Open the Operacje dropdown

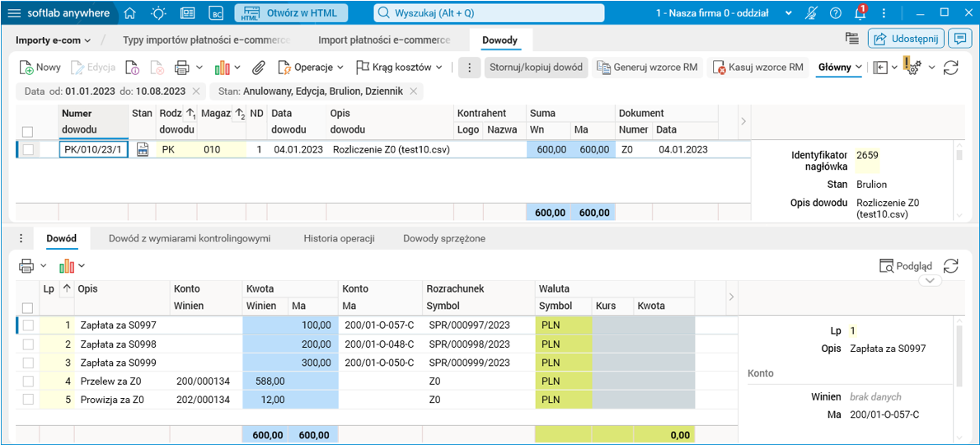pos(311,67)
